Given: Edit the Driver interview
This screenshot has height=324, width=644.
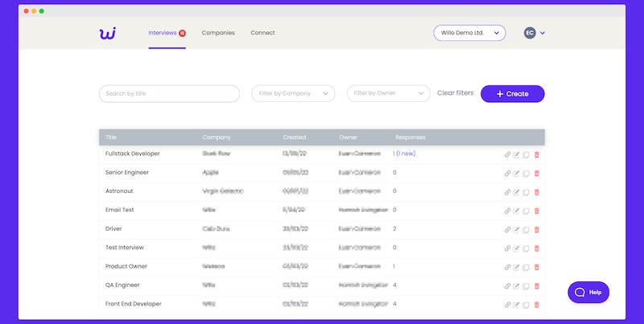Looking at the screenshot, I should [516, 230].
